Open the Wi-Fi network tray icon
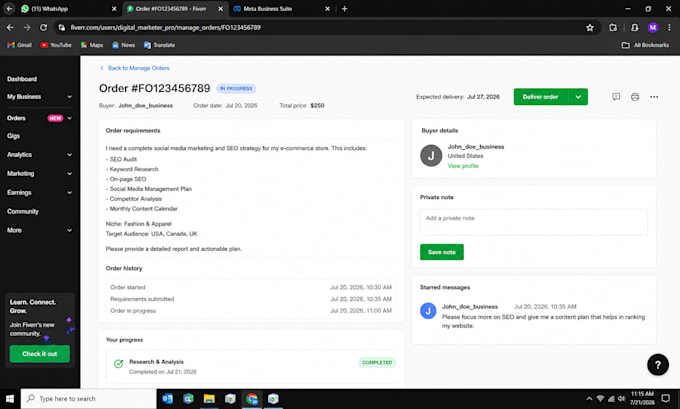 click(x=600, y=399)
